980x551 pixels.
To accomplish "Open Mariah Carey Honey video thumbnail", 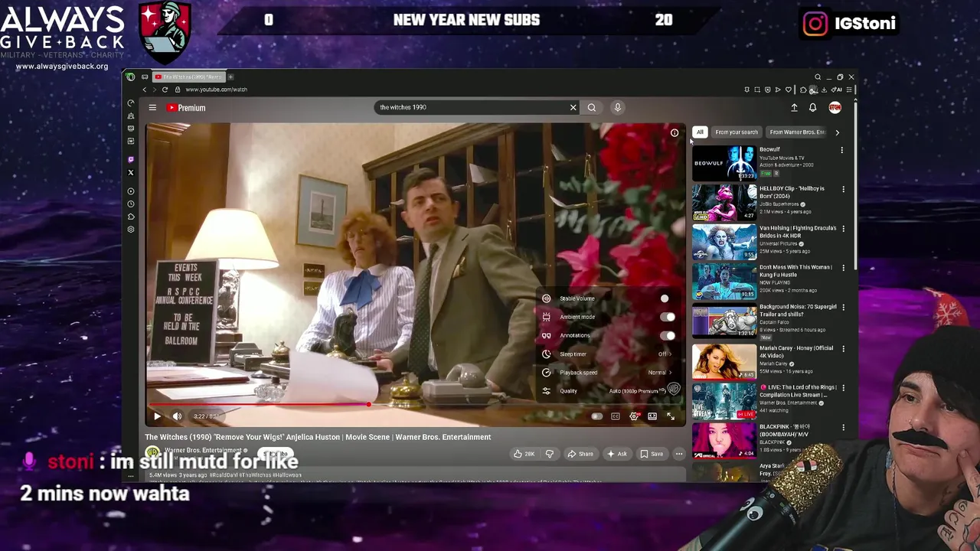I will pyautogui.click(x=724, y=361).
